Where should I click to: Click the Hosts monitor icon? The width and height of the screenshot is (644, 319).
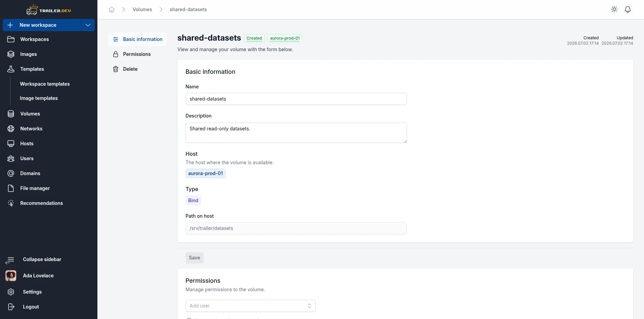coord(11,144)
